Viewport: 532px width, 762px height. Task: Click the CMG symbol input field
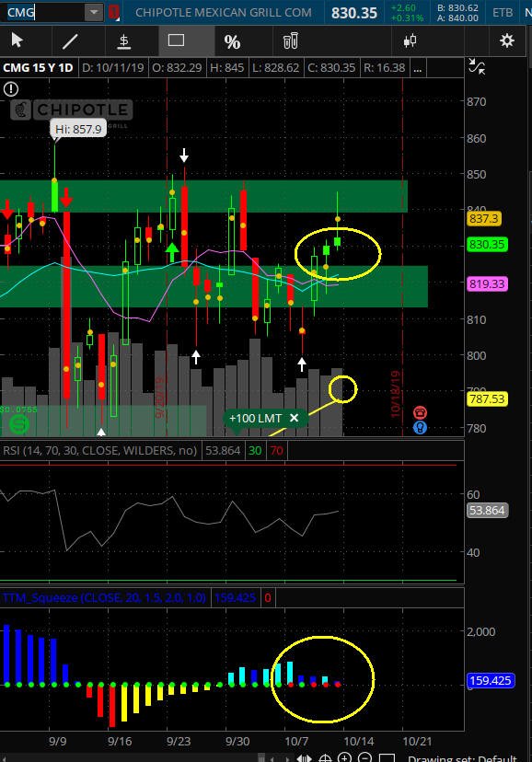pyautogui.click(x=45, y=12)
